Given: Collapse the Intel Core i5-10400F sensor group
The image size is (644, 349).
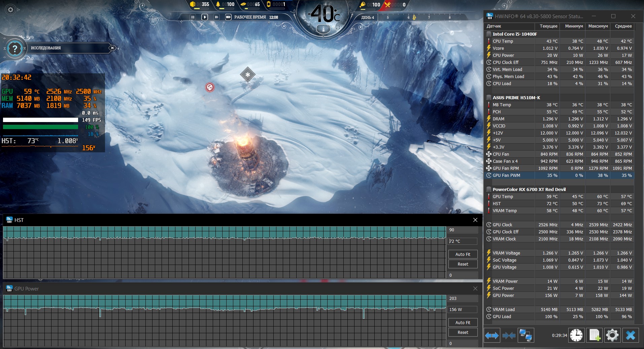Looking at the screenshot, I should 488,34.
